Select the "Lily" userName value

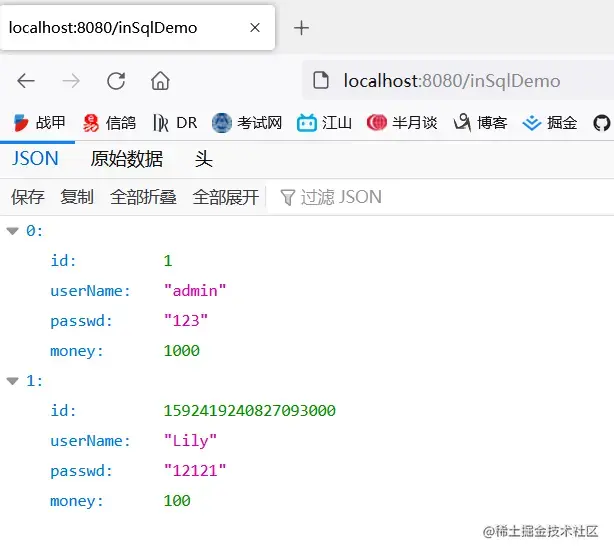[190, 441]
